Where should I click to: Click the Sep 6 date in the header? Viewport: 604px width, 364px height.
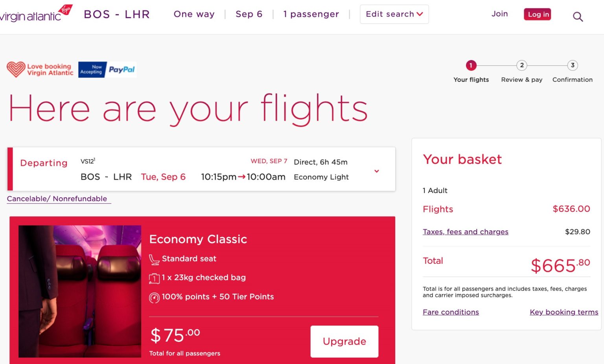click(249, 14)
